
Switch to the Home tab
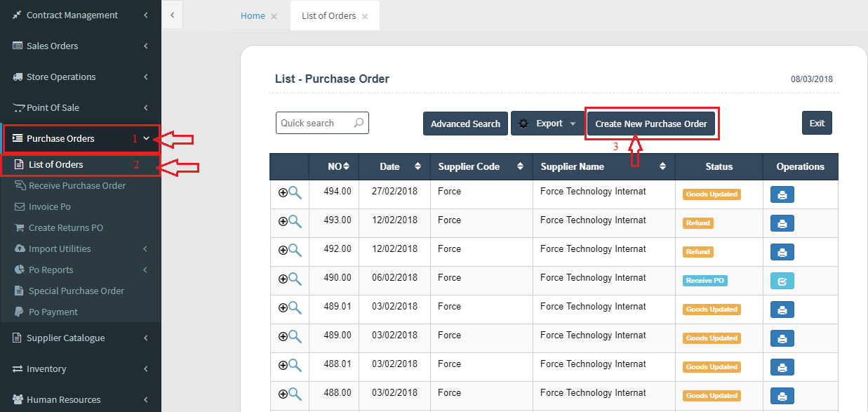tap(253, 15)
